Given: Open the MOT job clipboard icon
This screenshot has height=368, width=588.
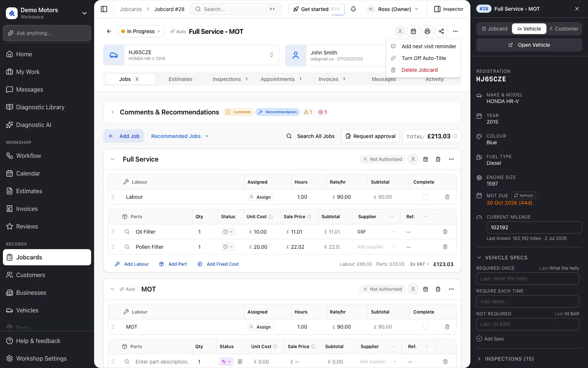Looking at the screenshot, I should (x=438, y=289).
